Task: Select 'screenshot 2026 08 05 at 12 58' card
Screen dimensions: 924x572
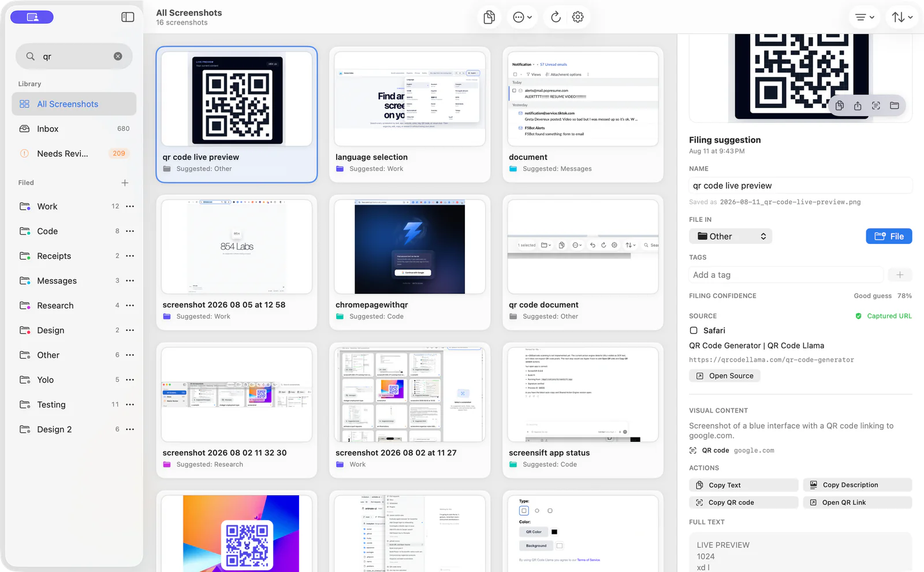Action: tap(237, 262)
